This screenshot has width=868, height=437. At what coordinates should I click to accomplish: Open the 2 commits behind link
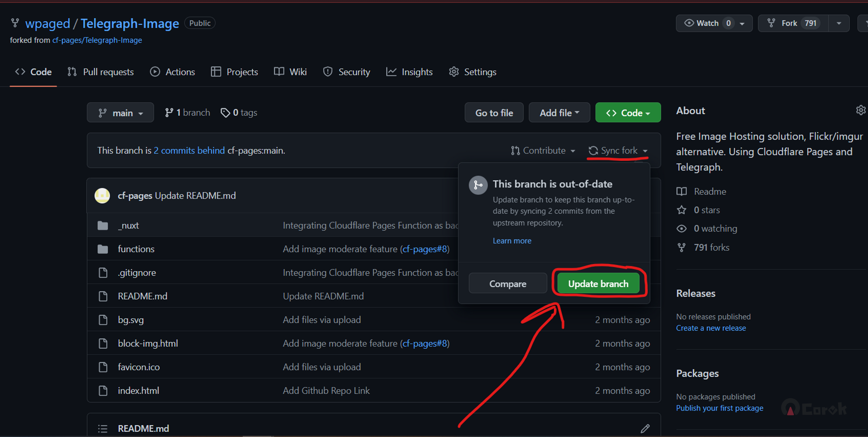click(189, 151)
